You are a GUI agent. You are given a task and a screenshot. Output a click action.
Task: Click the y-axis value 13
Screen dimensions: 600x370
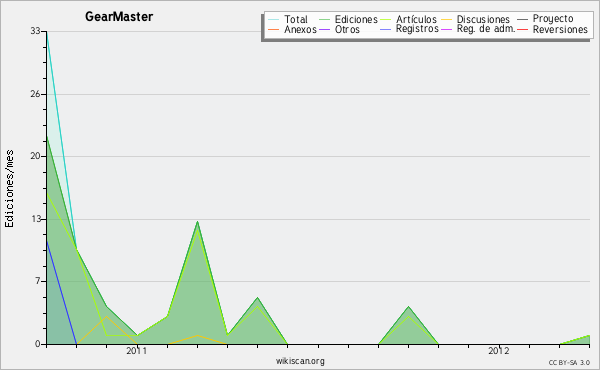(x=36, y=219)
